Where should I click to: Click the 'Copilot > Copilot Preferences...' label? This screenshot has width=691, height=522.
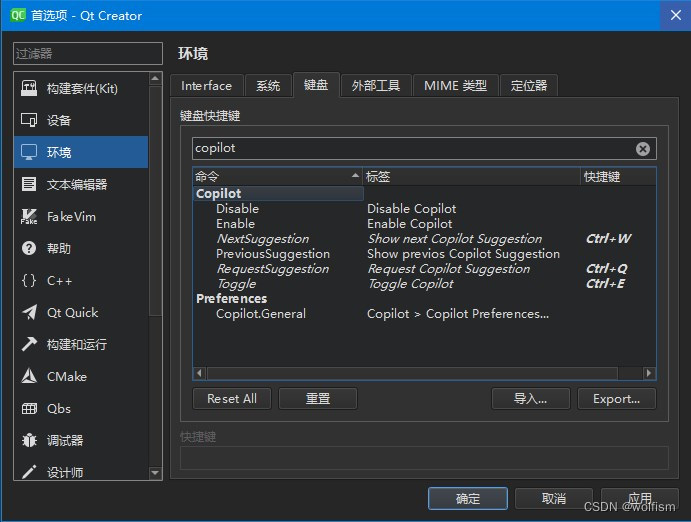click(458, 314)
